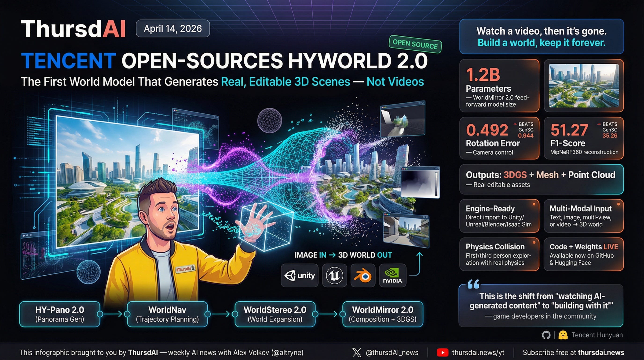
Task: Click the April 14, 2026 date badge
Action: pyautogui.click(x=173, y=29)
